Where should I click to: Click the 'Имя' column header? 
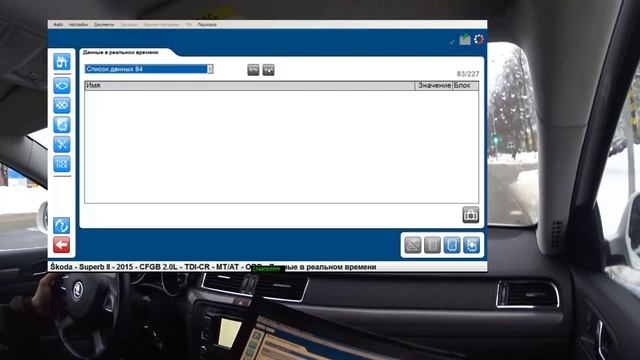coord(249,86)
